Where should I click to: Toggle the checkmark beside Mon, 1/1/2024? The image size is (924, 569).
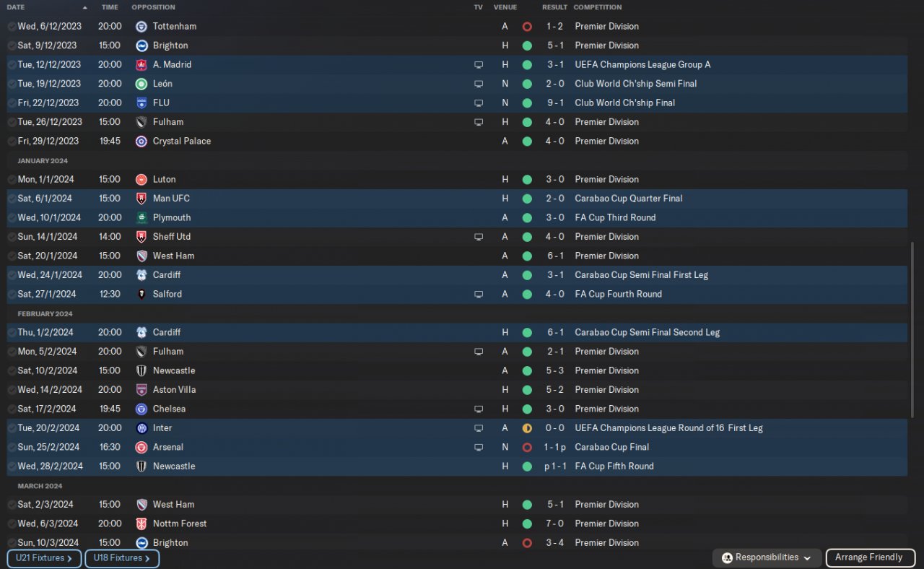click(12, 179)
